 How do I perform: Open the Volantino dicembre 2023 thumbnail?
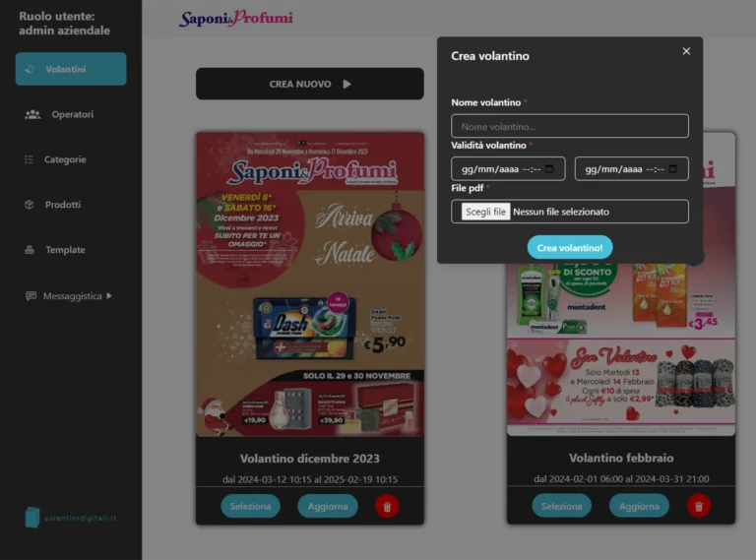point(310,284)
